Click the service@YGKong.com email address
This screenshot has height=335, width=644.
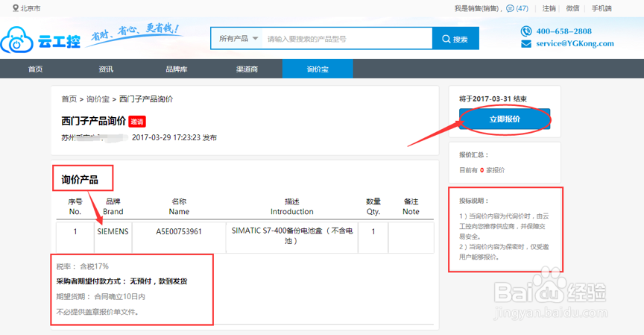tap(575, 43)
